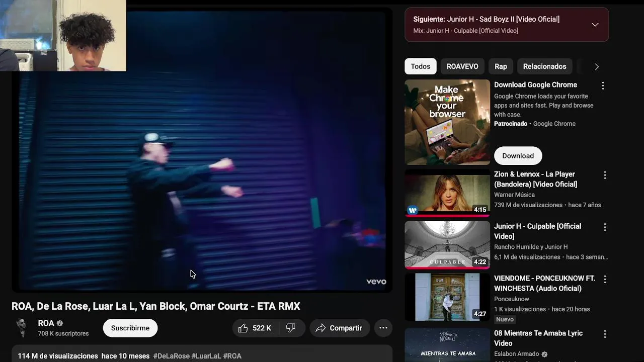The width and height of the screenshot is (644, 362).
Task: Open the three-dot more actions menu under video
Action: (x=383, y=328)
